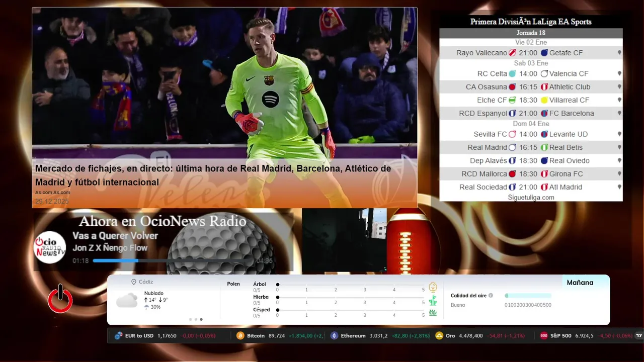Open map pin for Real Madrid match

click(619, 147)
